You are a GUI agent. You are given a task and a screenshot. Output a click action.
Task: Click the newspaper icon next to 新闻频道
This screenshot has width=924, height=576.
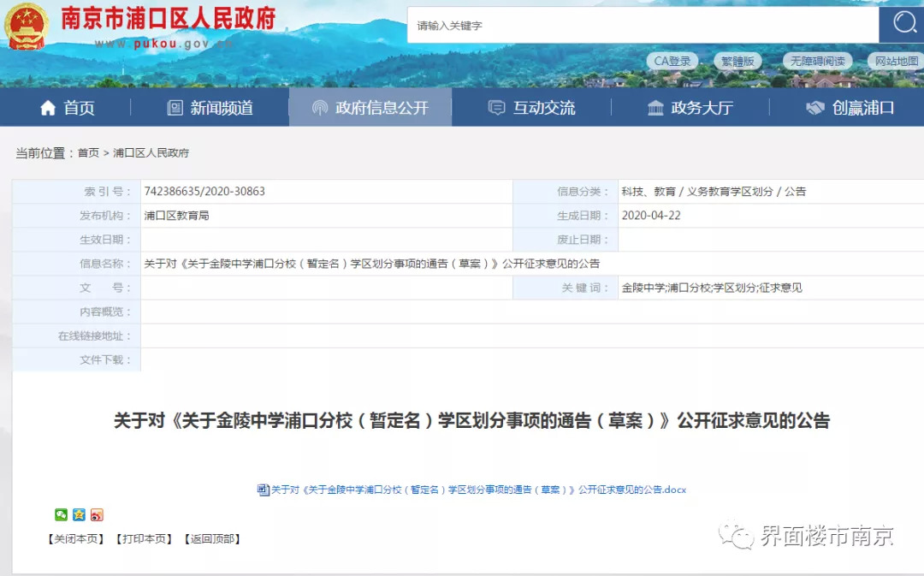click(x=175, y=107)
